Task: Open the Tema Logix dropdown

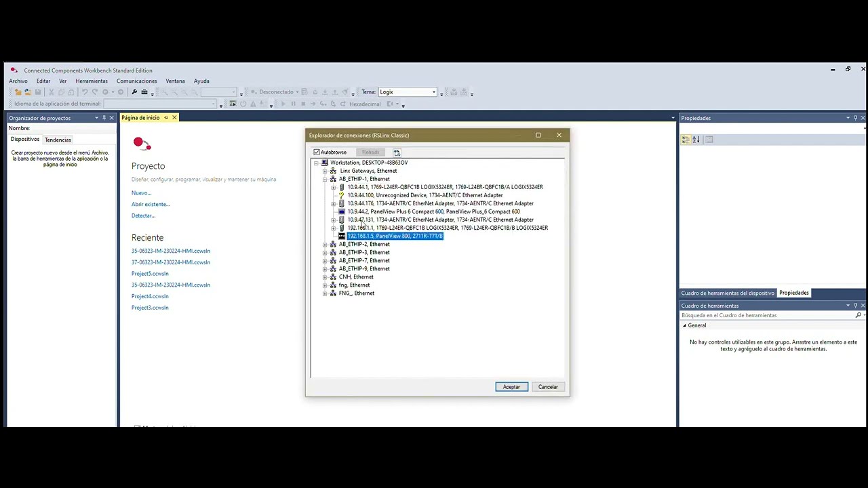Action: [434, 92]
